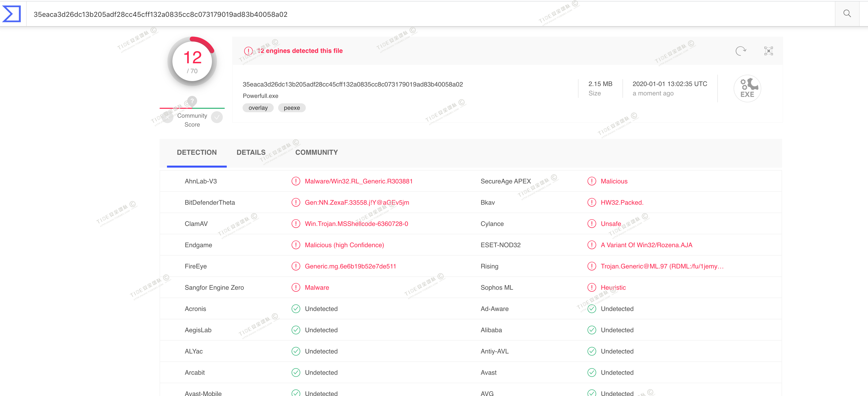Click the EXE file type icon

pos(747,88)
